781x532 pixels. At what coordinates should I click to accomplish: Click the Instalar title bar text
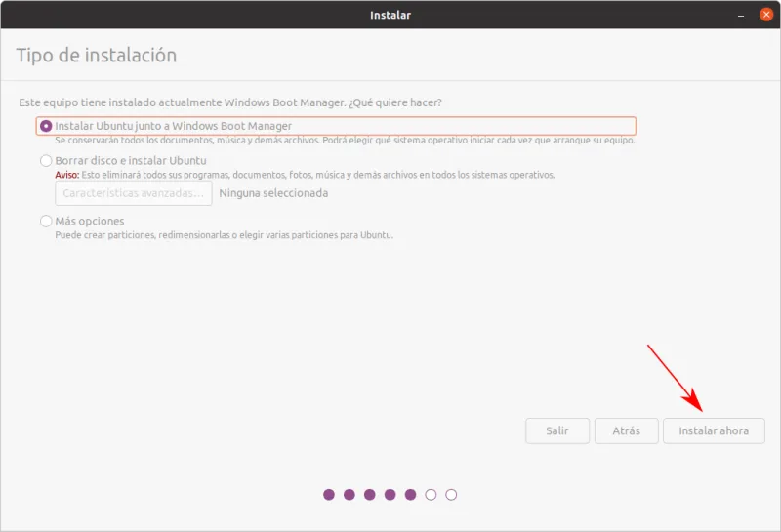(390, 15)
